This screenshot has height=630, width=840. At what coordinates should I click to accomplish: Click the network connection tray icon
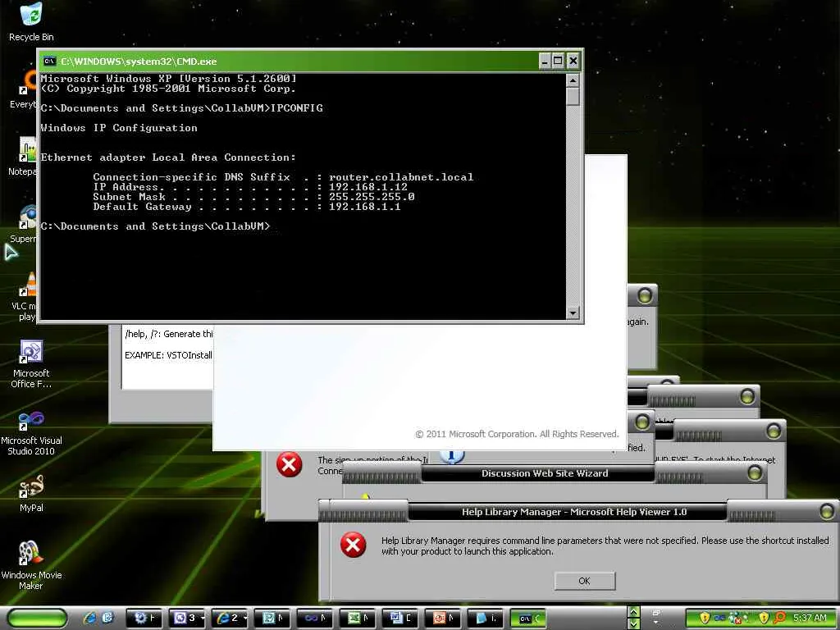point(719,618)
